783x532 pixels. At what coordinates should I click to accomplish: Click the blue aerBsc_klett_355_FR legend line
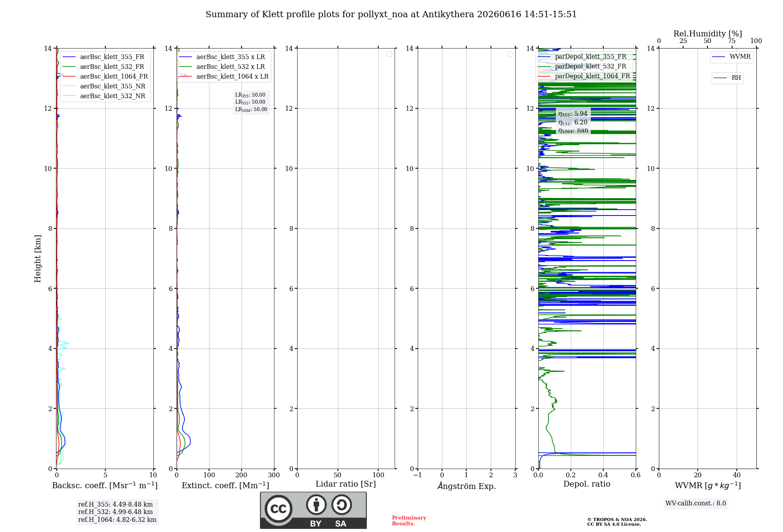tap(69, 57)
